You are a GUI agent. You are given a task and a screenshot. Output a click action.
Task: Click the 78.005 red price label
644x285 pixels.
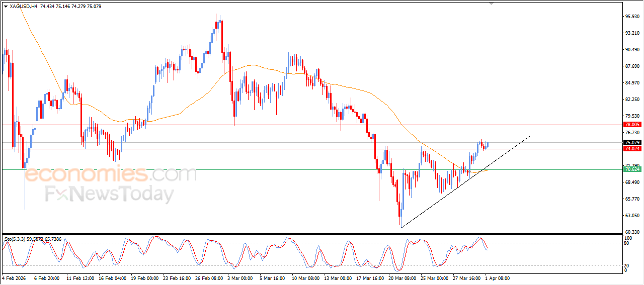pos(632,124)
